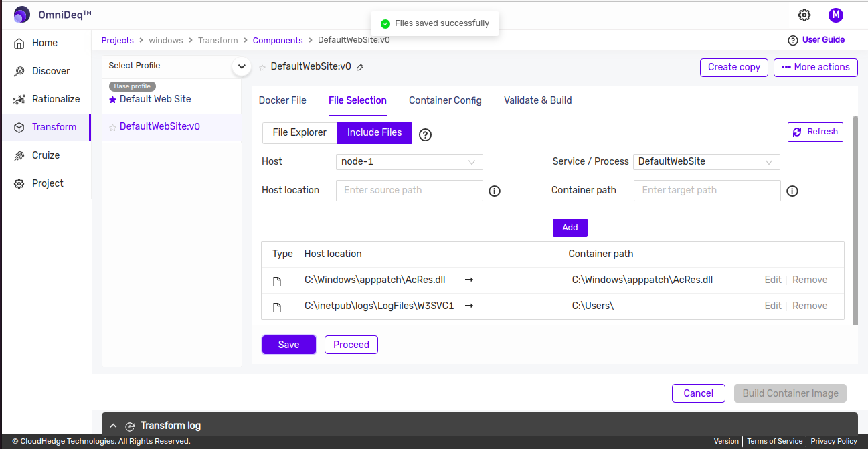Screen dimensions: 868x449
Task: Open the settings gear icon in header
Action: (804, 15)
